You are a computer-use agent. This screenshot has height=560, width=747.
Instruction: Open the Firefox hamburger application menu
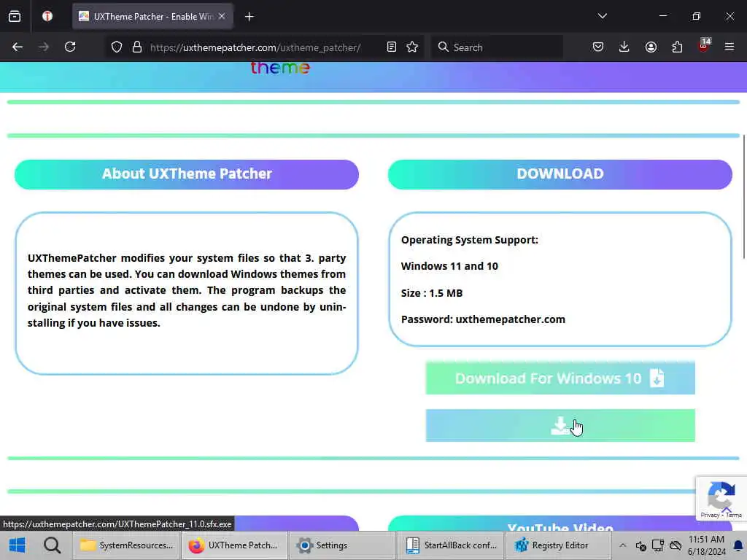[729, 47]
